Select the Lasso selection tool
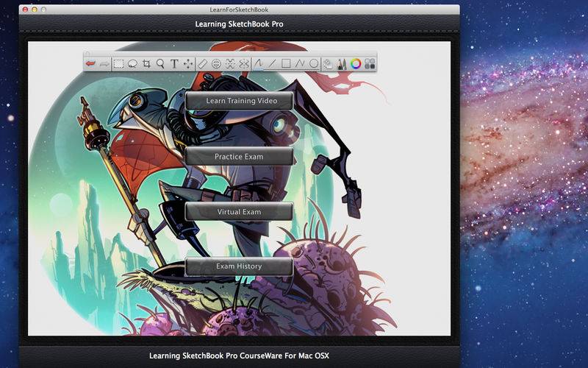The width and height of the screenshot is (588, 368). [x=132, y=64]
